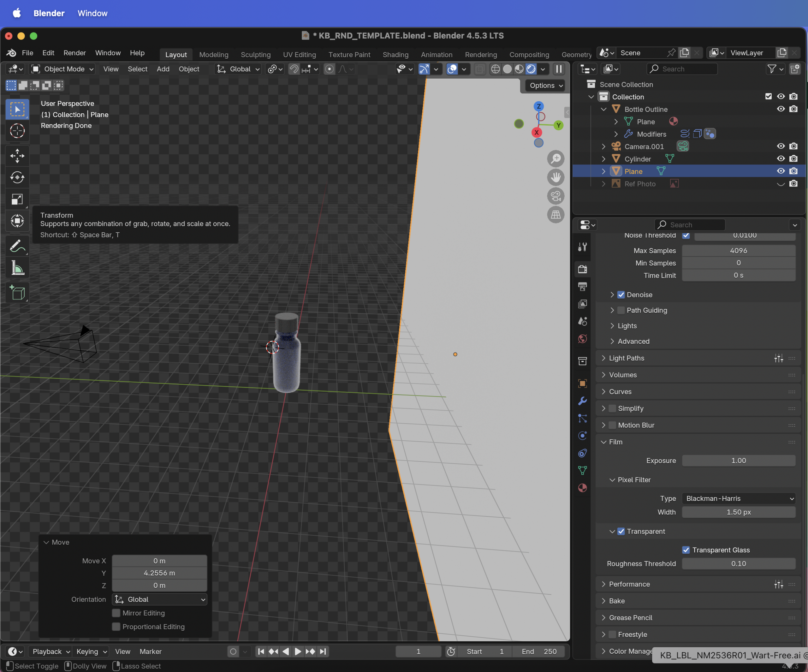Viewport: 808px width, 672px height.
Task: Open the Modifiers properties tab
Action: [583, 401]
